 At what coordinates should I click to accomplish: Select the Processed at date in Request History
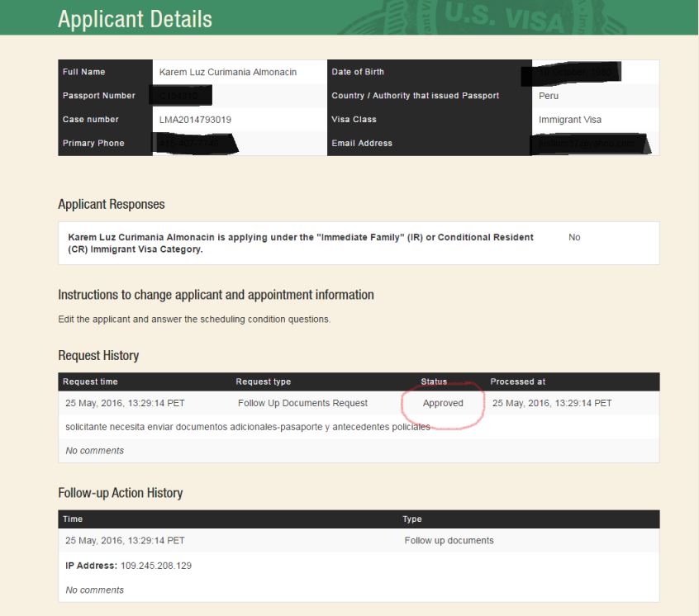click(x=552, y=403)
